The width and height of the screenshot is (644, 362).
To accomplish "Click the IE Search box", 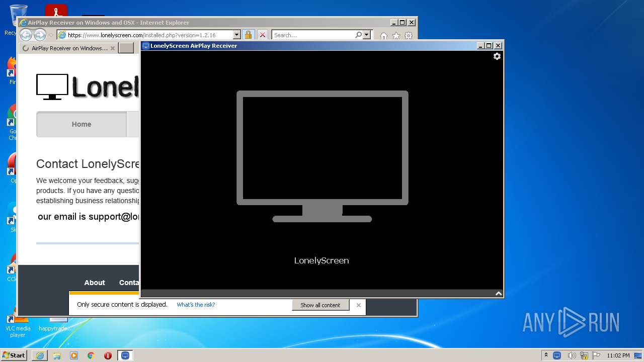I will coord(313,35).
